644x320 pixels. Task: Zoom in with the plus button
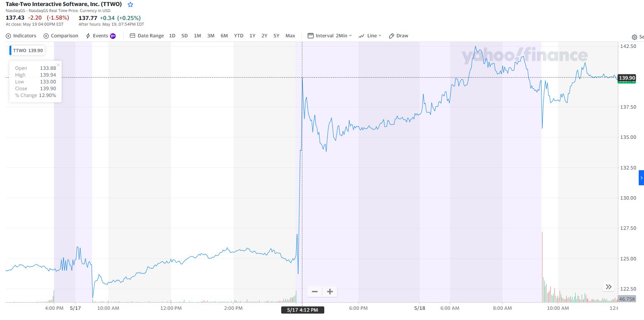click(x=330, y=292)
